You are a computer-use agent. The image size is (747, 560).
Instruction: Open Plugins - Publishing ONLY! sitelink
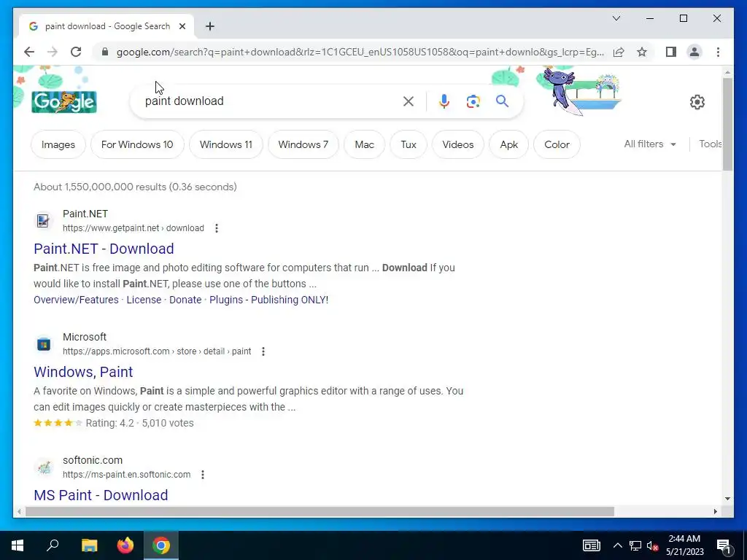[x=268, y=300]
